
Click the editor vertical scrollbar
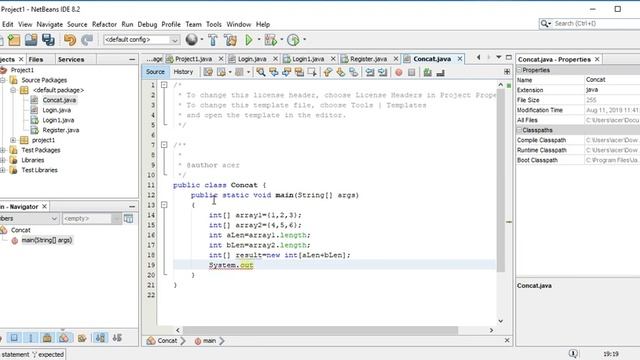coord(500,180)
